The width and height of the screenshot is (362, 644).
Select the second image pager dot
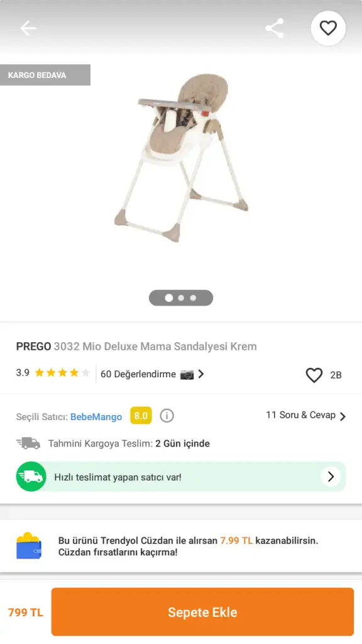(181, 297)
